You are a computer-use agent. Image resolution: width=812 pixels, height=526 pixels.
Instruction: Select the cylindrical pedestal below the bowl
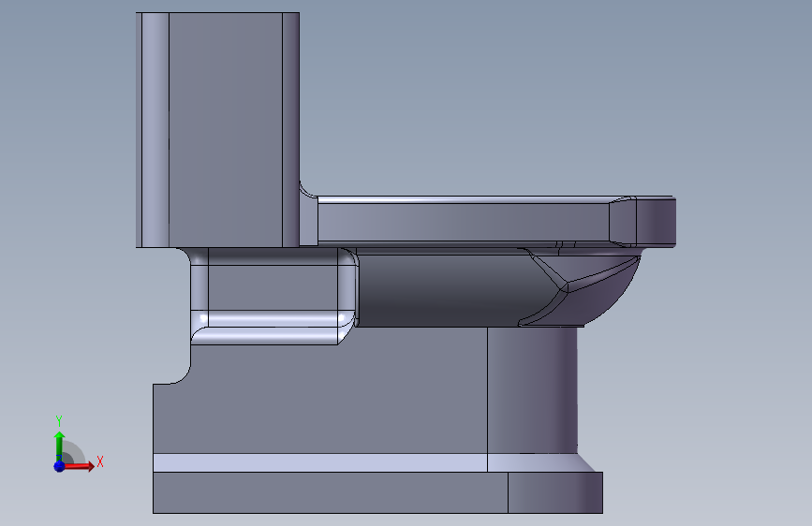532,390
